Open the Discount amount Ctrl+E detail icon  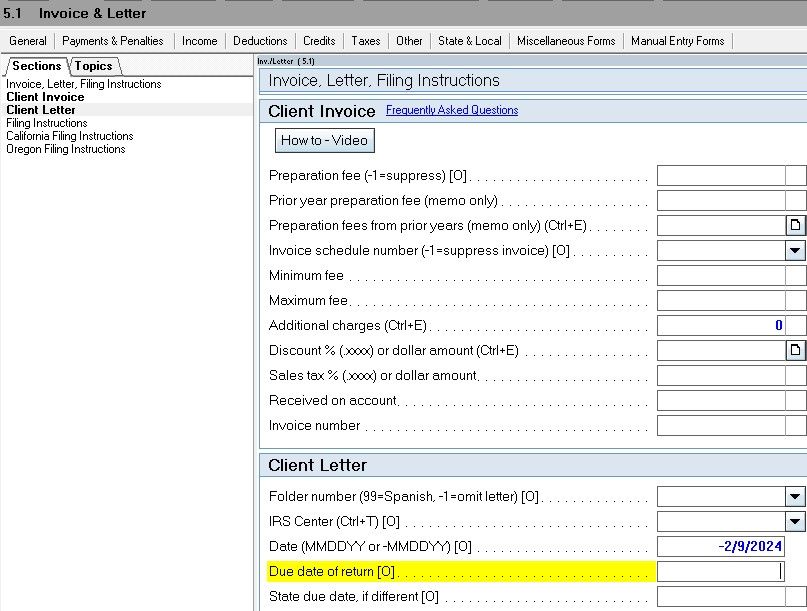point(795,350)
